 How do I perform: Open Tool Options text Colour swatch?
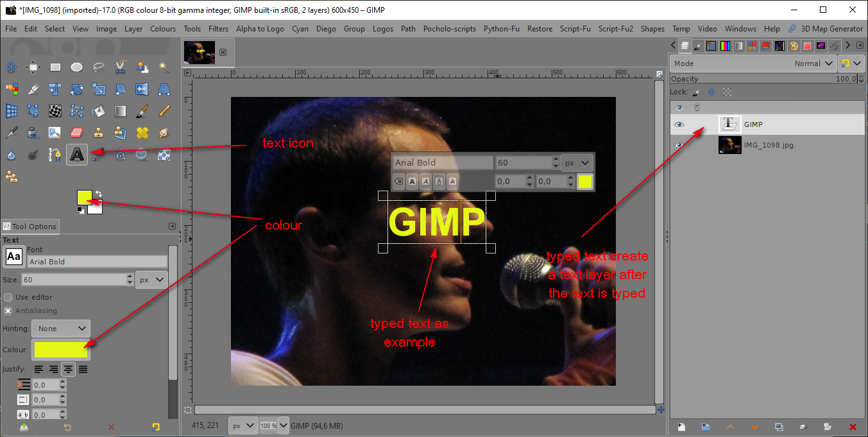[x=61, y=350]
